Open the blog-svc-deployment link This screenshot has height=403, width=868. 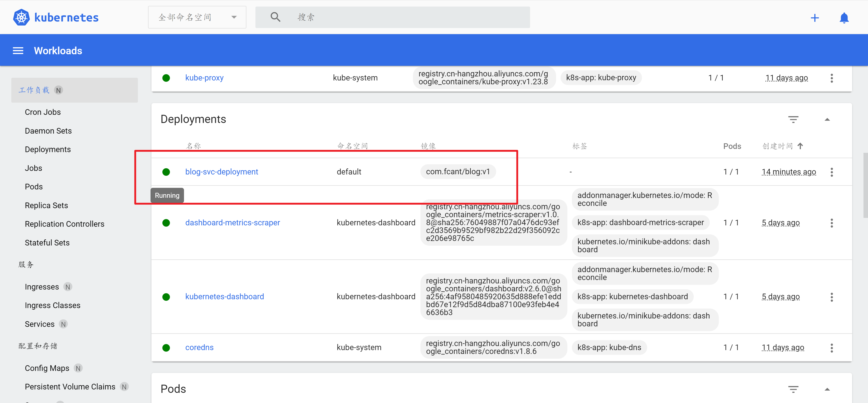(221, 172)
